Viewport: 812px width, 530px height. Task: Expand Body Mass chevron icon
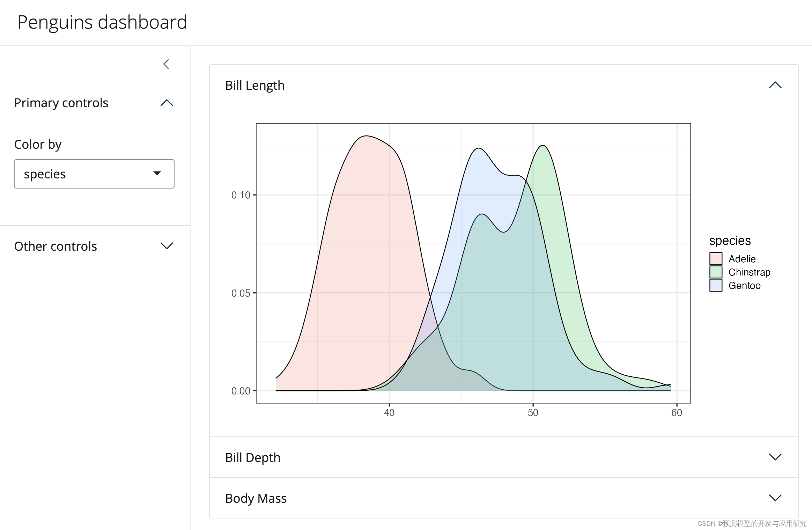coord(775,498)
